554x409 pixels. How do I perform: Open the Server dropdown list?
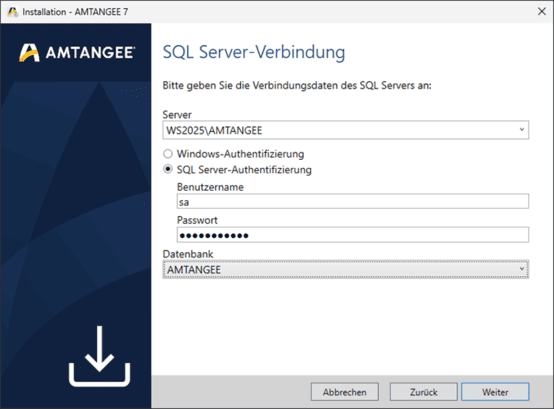[521, 130]
